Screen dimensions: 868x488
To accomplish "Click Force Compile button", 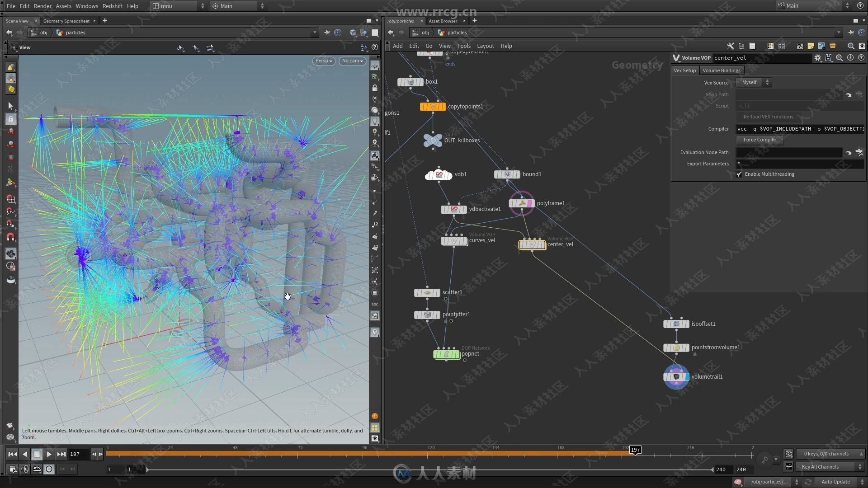I will [x=760, y=140].
